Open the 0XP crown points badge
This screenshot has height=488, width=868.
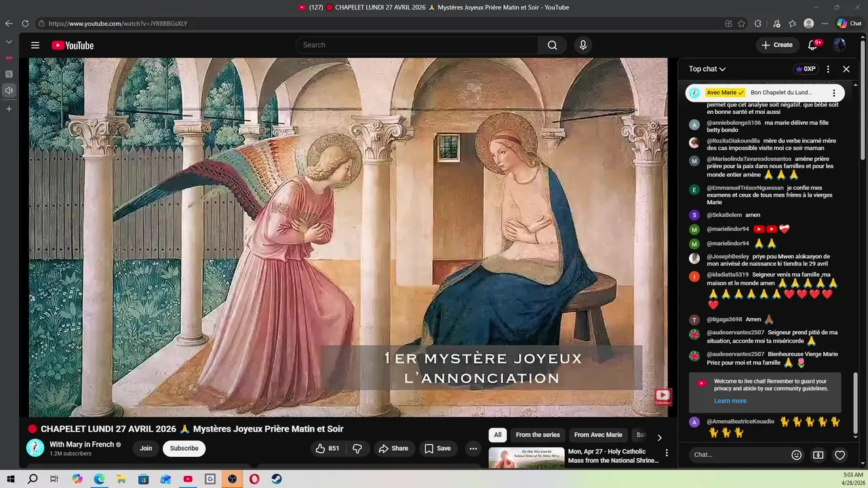tap(806, 69)
